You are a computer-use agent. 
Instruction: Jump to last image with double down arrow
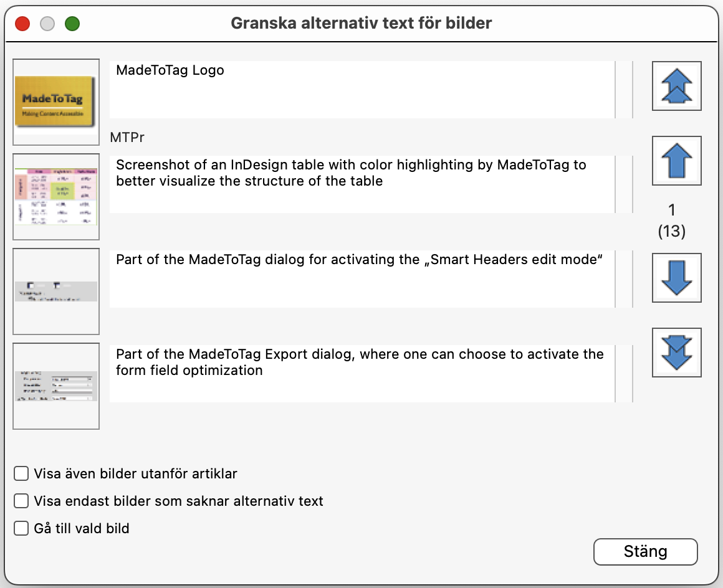click(x=676, y=353)
